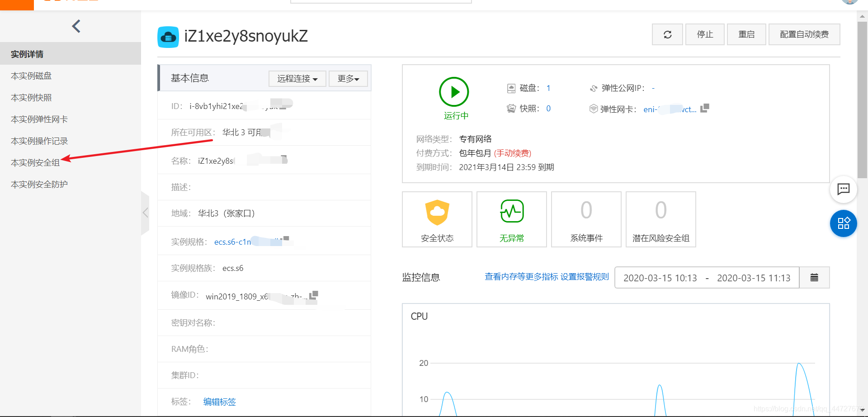Open the 潜在风险安全组 count card
The width and height of the screenshot is (868, 417).
pyautogui.click(x=661, y=219)
